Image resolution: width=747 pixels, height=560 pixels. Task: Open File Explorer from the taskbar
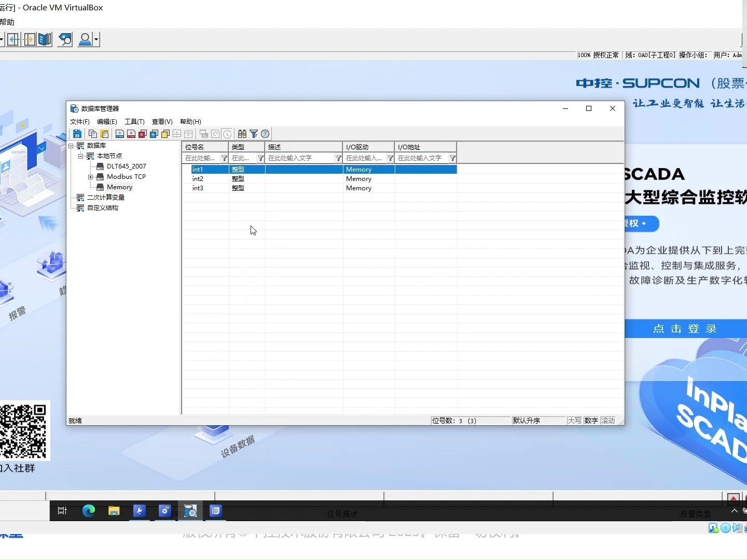coord(114,511)
